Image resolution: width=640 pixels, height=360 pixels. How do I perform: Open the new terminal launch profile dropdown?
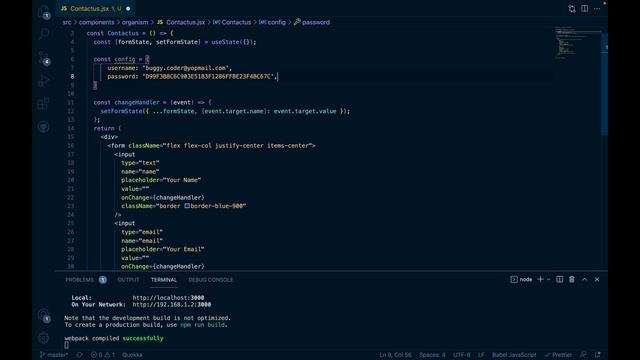549,279
